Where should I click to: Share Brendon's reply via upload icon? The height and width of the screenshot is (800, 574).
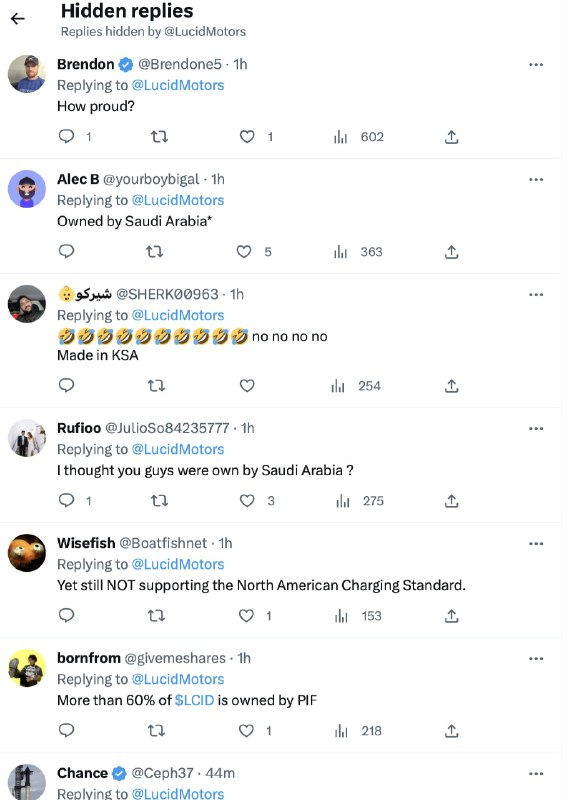click(451, 137)
